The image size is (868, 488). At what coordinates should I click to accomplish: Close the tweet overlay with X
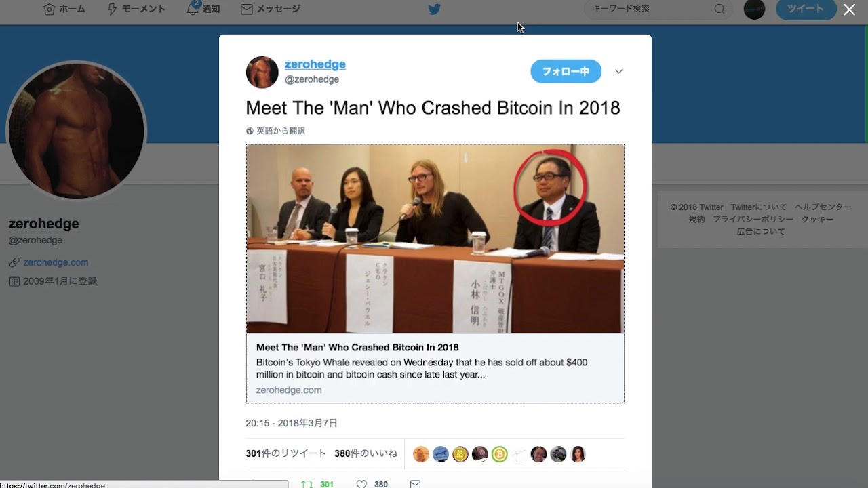pyautogui.click(x=849, y=9)
